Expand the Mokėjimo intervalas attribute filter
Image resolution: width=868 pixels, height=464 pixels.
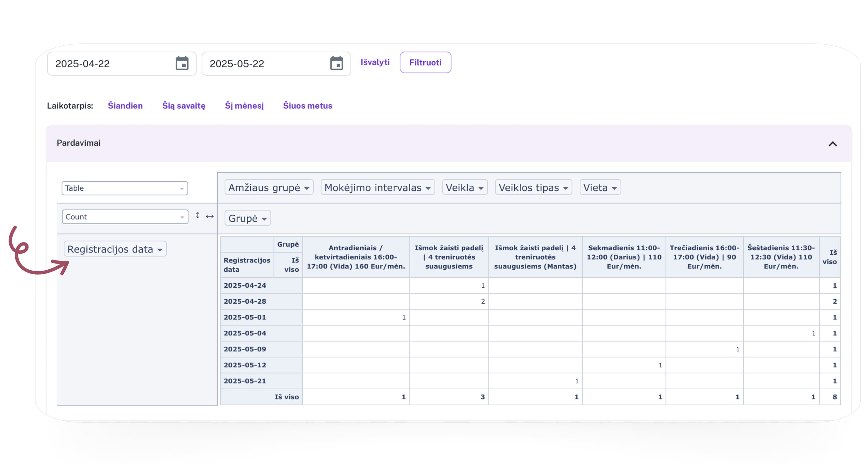coord(428,188)
